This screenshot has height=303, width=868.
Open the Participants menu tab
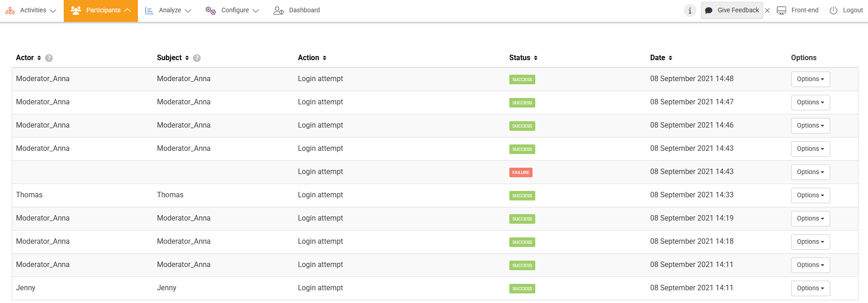click(101, 10)
